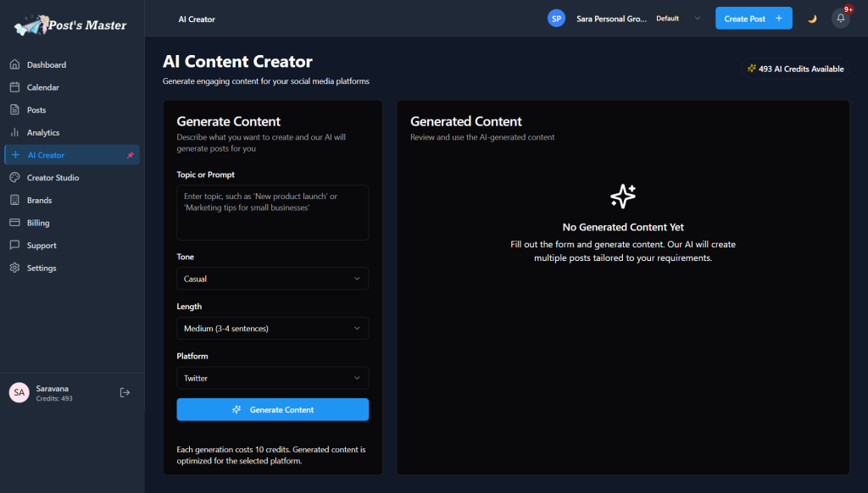868x493 pixels.
Task: Click the Settings gear icon
Action: 14,269
